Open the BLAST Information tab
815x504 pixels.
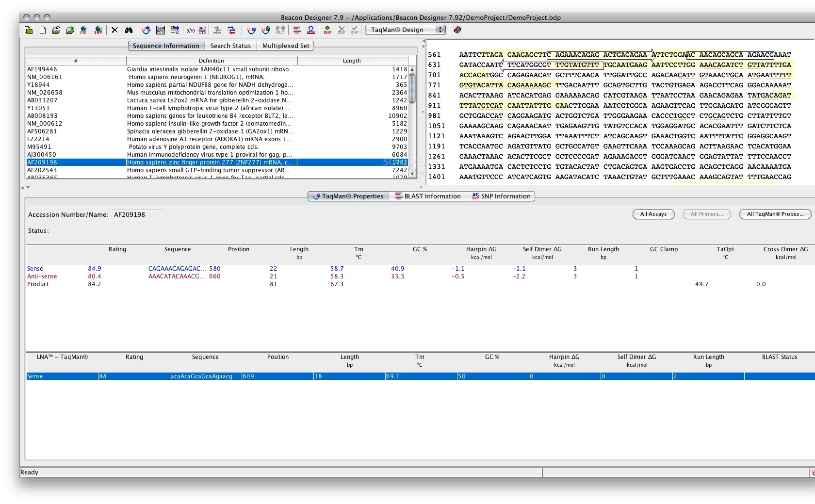point(428,196)
